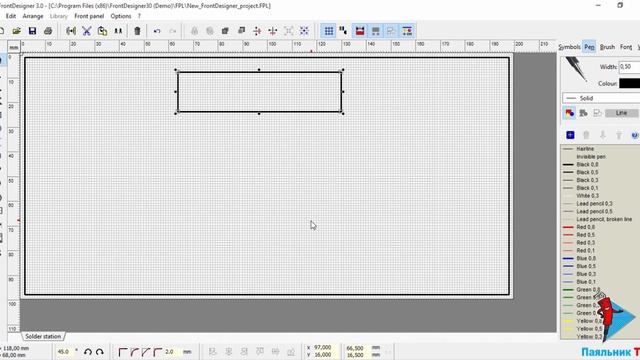Click the mirror icon left of scissors

point(71,31)
